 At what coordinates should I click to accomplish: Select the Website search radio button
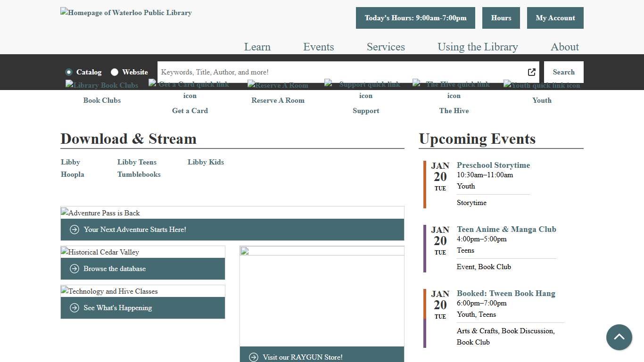pyautogui.click(x=115, y=72)
